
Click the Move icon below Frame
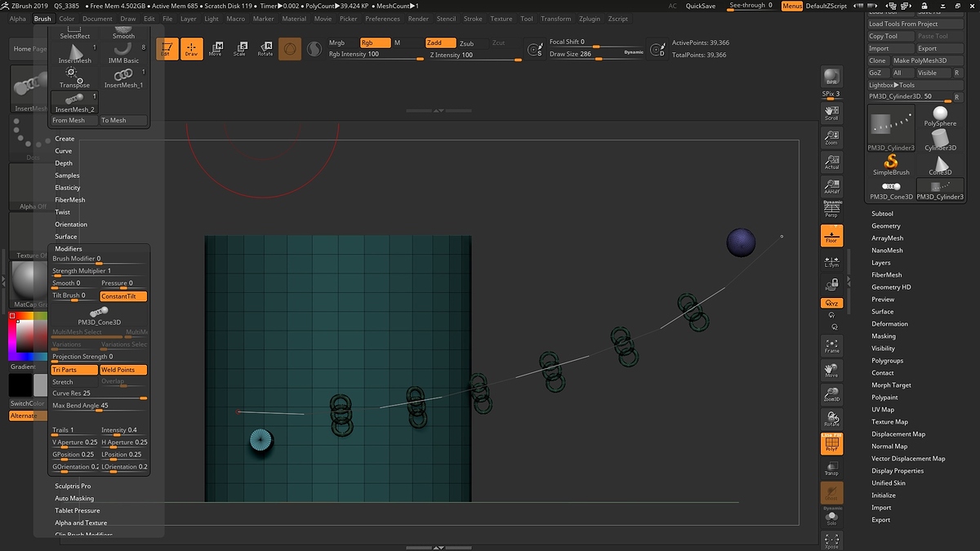coord(831,371)
